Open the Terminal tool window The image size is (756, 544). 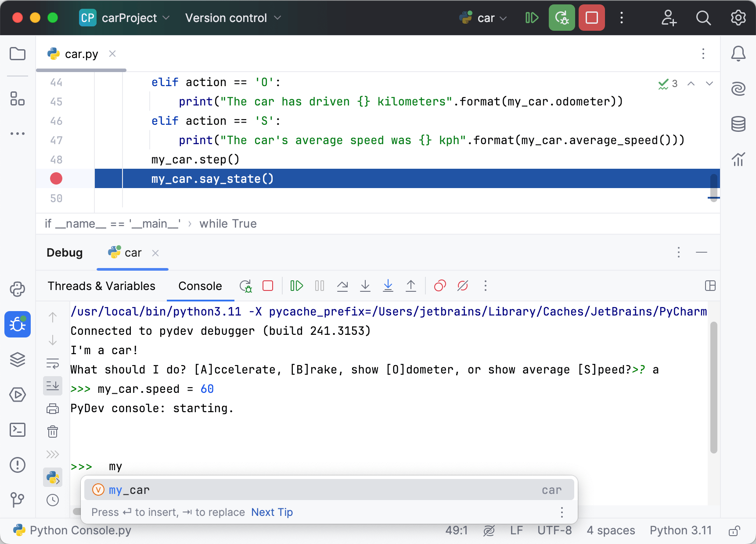tap(18, 430)
